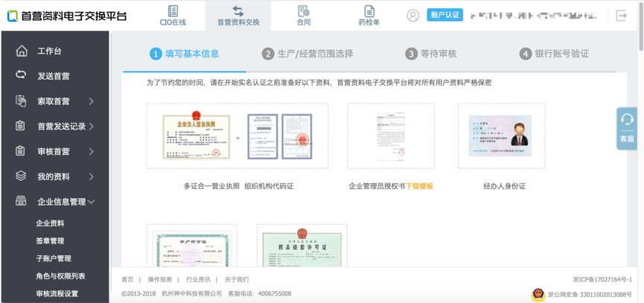Open the 客服 headset support widget

tap(627, 129)
